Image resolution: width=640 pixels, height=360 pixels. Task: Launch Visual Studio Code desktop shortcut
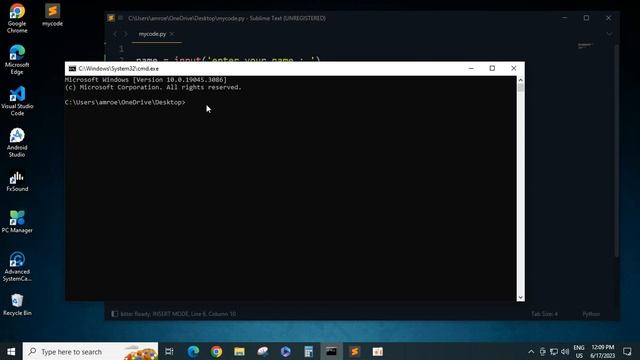coord(17,101)
